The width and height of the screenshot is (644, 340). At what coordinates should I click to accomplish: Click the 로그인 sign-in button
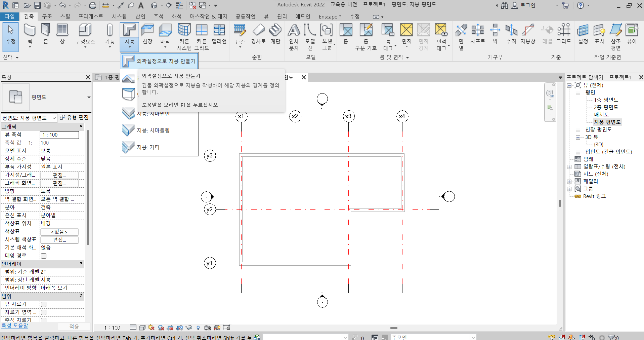pyautogui.click(x=524, y=5)
